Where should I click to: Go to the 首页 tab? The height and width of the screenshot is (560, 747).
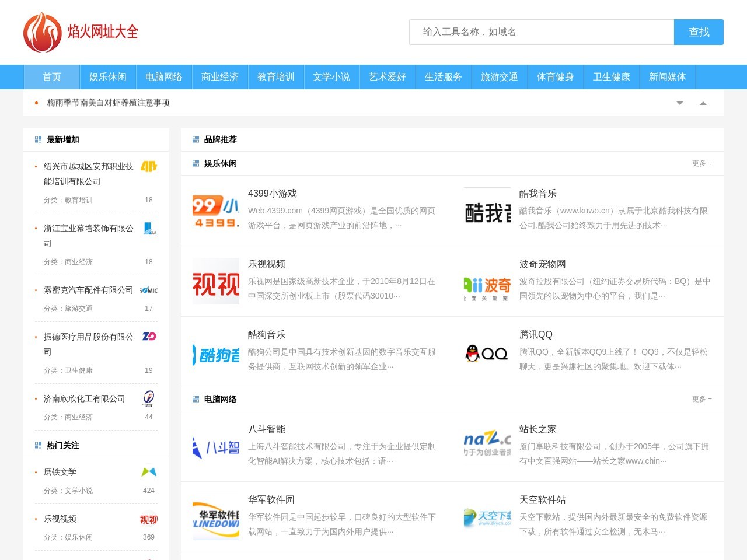pyautogui.click(x=52, y=77)
